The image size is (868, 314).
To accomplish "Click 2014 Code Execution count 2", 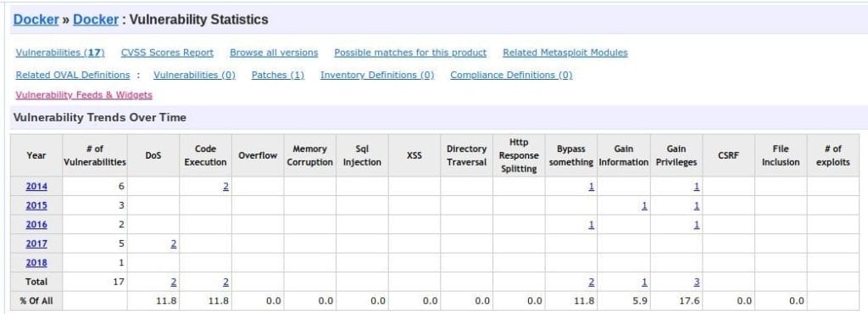I will 225,187.
